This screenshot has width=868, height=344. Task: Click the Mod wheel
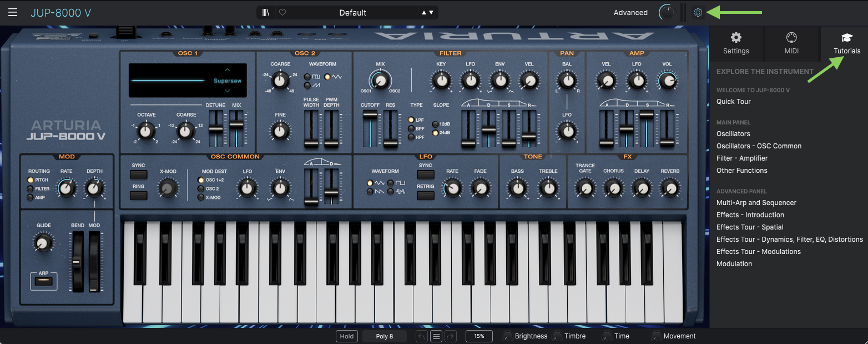tap(95, 262)
